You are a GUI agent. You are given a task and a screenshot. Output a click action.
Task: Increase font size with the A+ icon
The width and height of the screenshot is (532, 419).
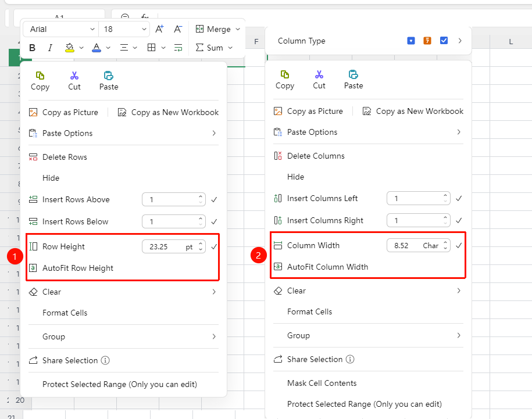(159, 29)
